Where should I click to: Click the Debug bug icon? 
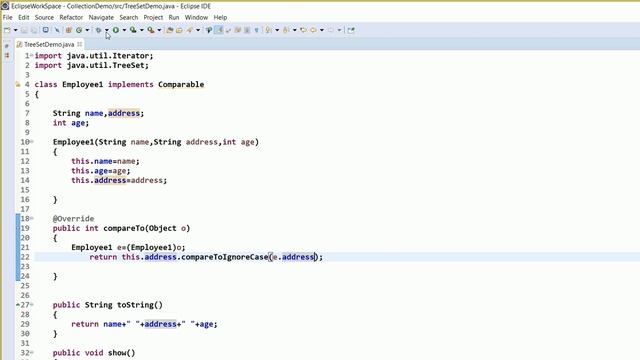(98, 30)
